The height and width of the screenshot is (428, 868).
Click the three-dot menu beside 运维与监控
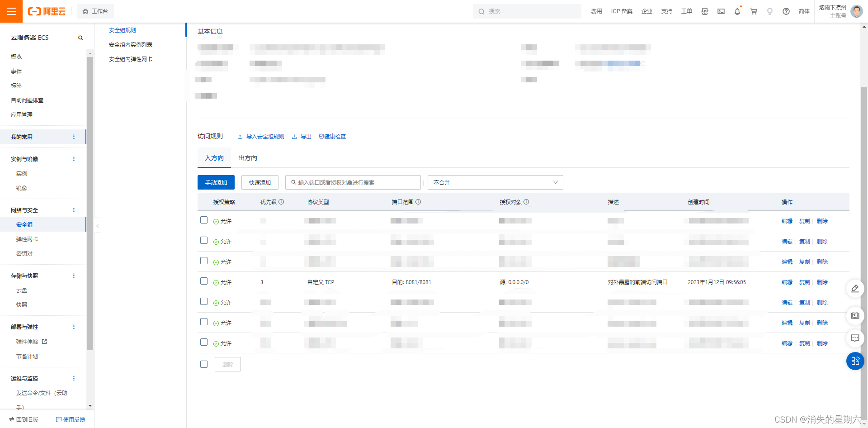click(x=74, y=378)
